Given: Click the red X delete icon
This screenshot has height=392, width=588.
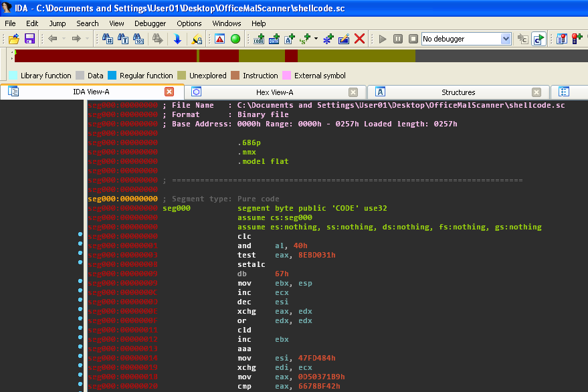Looking at the screenshot, I should (x=360, y=39).
